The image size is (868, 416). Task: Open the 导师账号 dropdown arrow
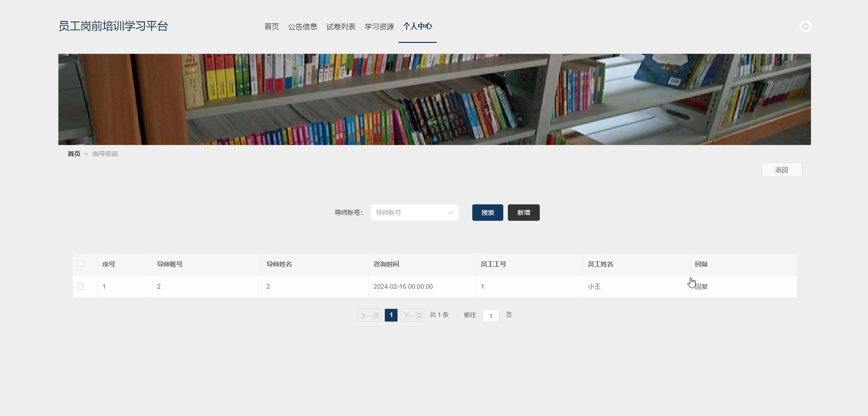(450, 213)
